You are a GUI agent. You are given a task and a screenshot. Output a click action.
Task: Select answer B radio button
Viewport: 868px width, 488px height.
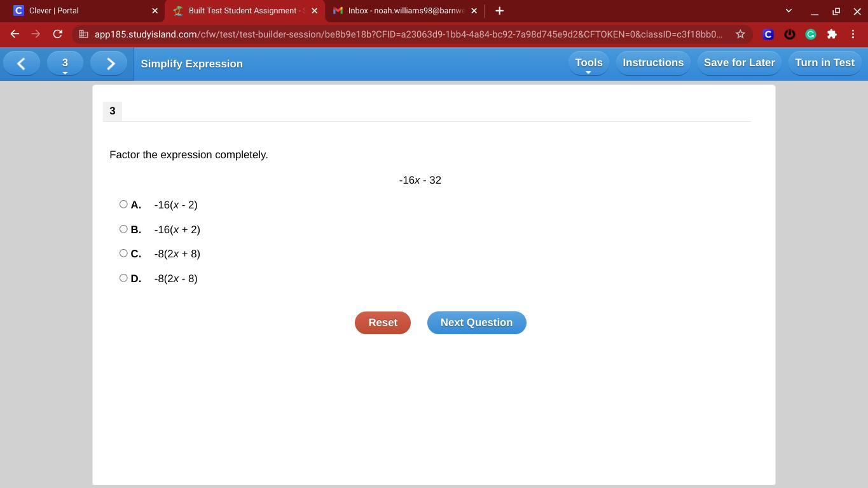tap(123, 229)
